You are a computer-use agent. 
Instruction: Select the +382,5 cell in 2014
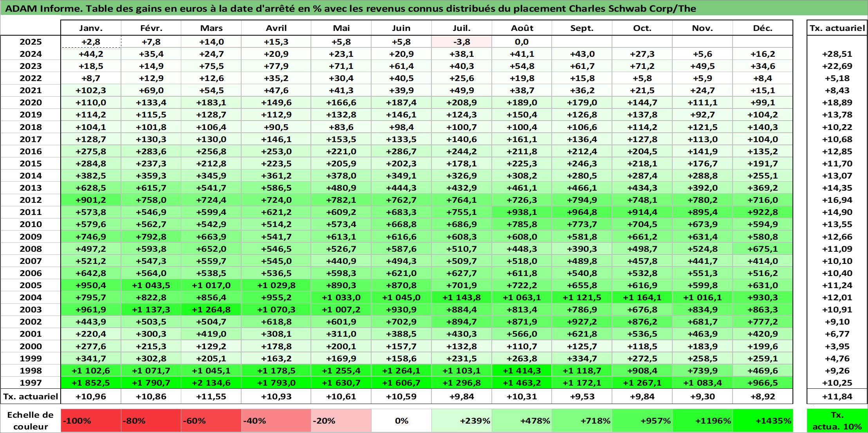[x=91, y=175]
